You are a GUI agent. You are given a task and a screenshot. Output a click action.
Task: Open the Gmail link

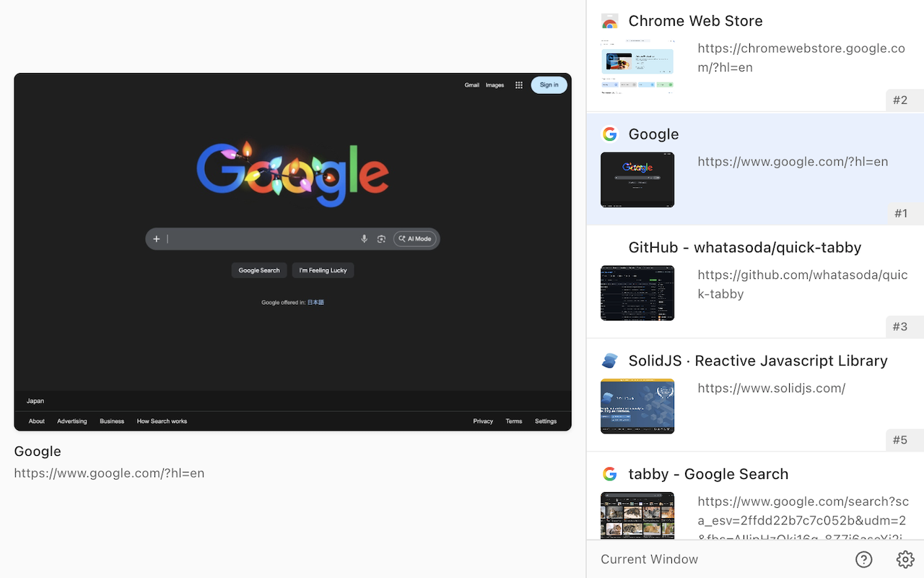472,85
